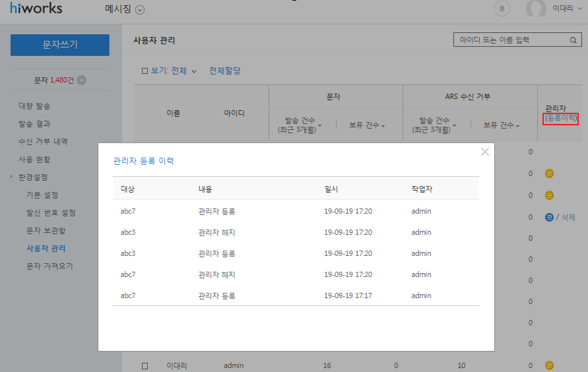
Task: Open the user profile avatar
Action: (x=536, y=9)
